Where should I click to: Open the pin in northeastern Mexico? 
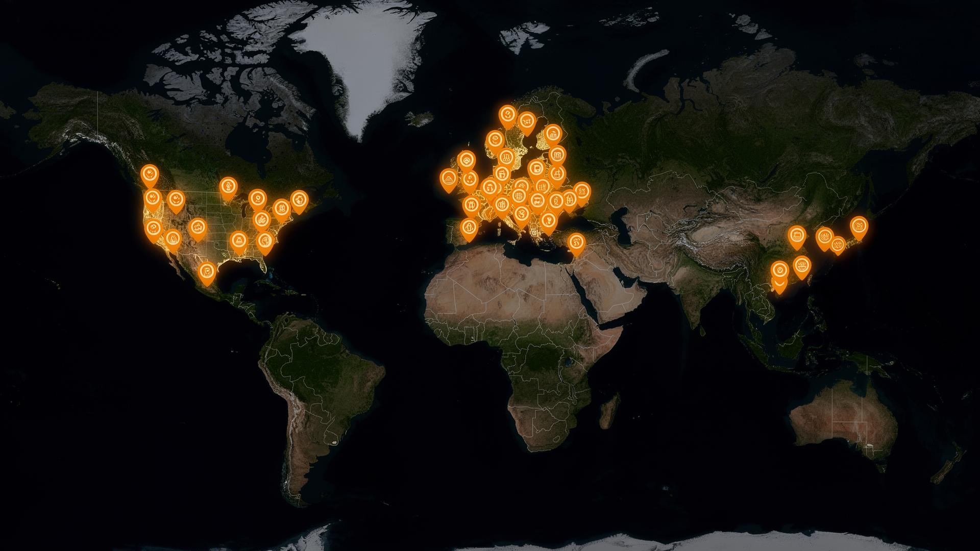coord(207,273)
